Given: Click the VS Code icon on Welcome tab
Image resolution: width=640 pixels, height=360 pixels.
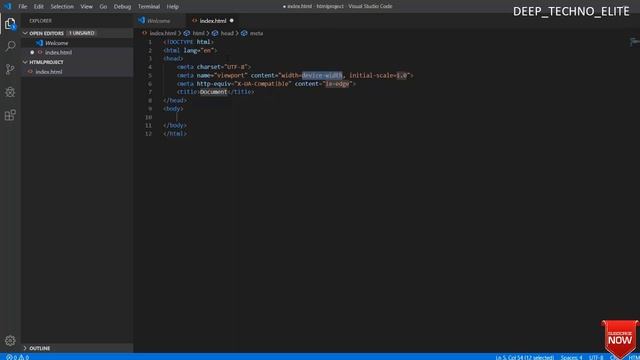Looking at the screenshot, I should 142,20.
